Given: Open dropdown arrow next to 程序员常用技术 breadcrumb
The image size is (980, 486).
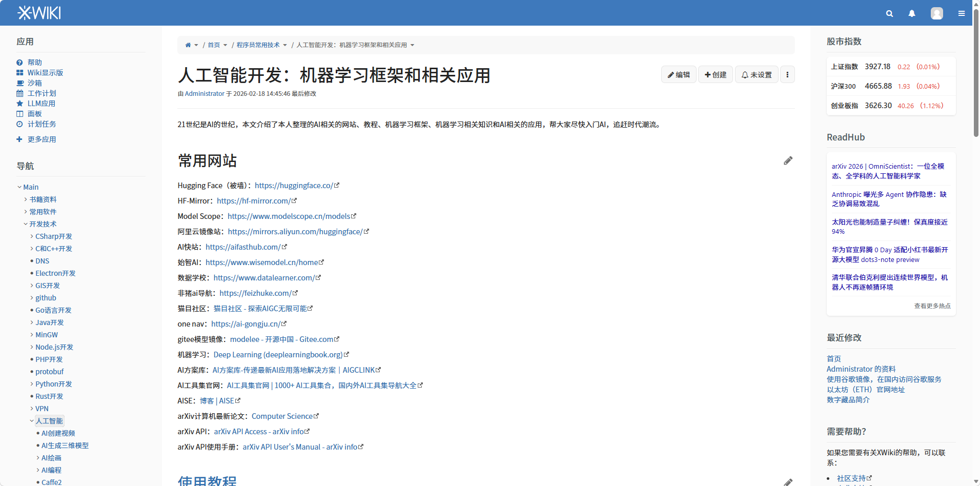Looking at the screenshot, I should point(285,45).
